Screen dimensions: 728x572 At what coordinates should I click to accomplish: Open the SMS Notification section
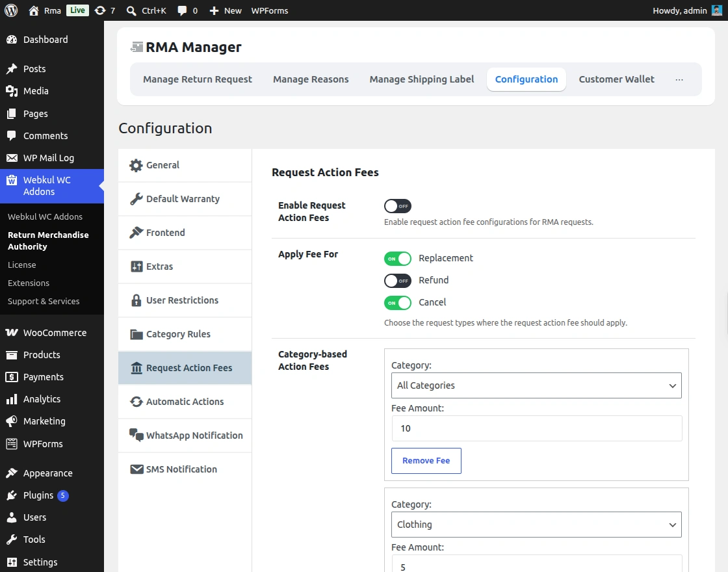coord(185,469)
